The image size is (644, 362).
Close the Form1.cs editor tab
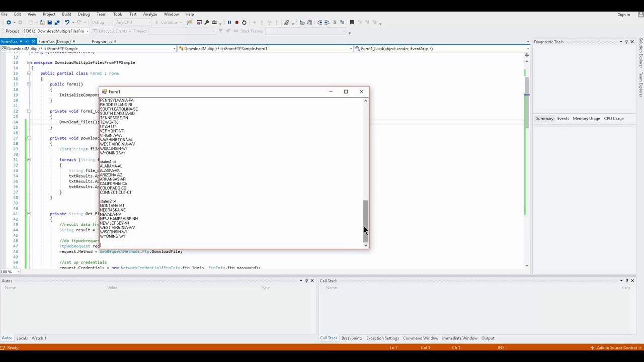pyautogui.click(x=33, y=41)
